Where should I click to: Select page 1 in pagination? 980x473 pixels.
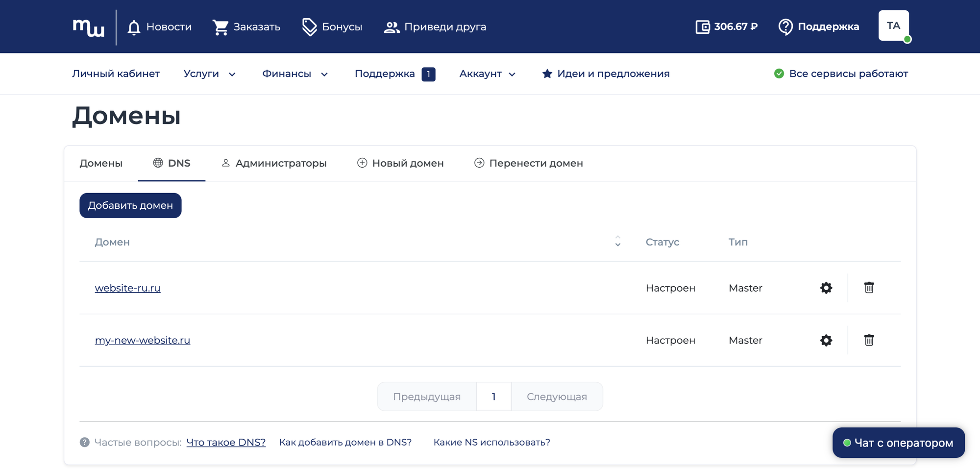coord(494,397)
